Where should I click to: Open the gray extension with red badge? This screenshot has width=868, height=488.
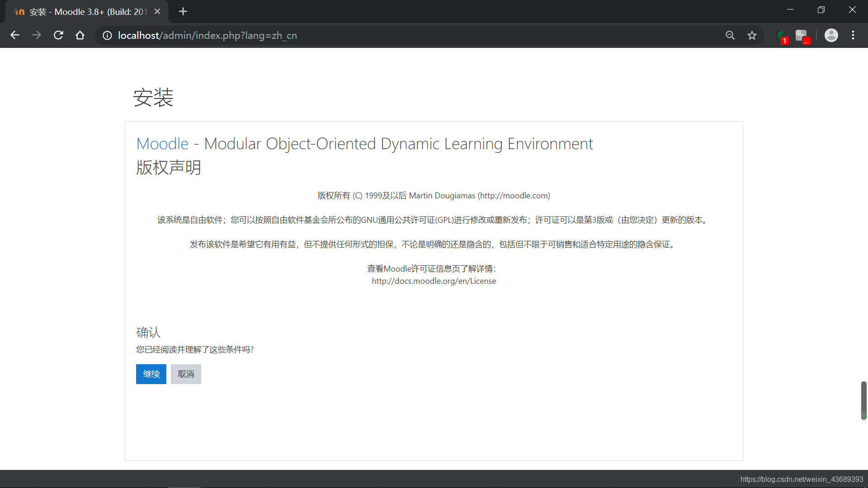[x=802, y=36]
